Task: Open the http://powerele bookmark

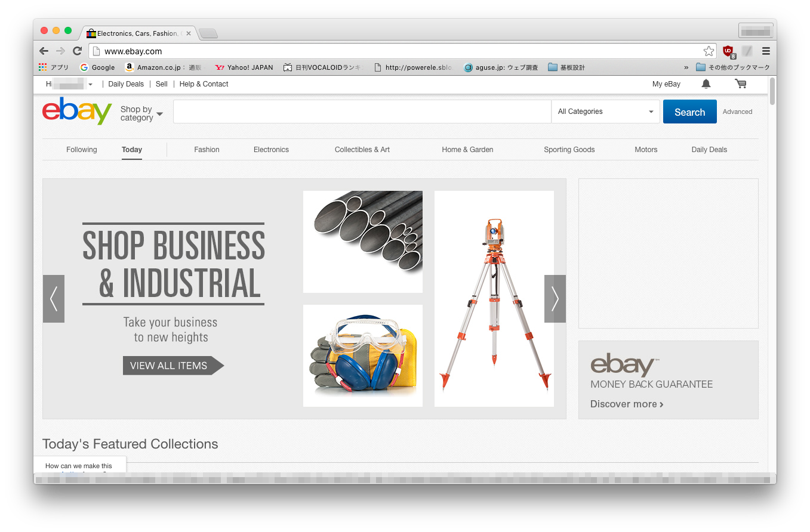Action: 413,67
